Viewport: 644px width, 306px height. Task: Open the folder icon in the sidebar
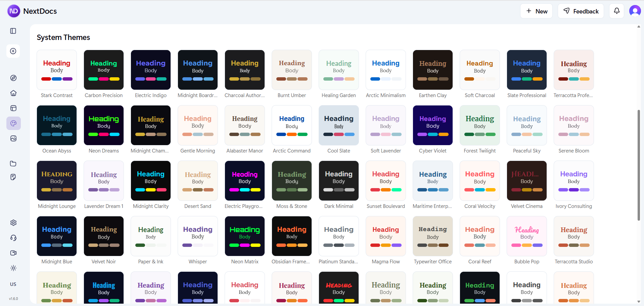click(x=13, y=164)
